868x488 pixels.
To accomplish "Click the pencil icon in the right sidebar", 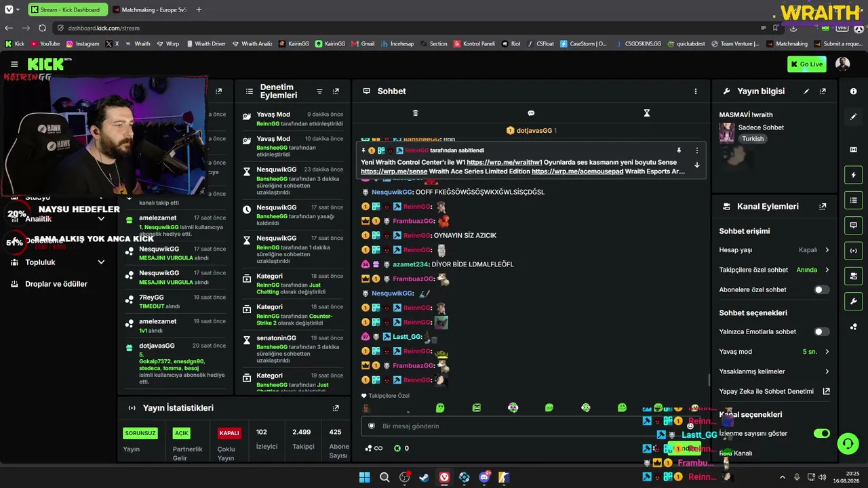I will point(853,117).
